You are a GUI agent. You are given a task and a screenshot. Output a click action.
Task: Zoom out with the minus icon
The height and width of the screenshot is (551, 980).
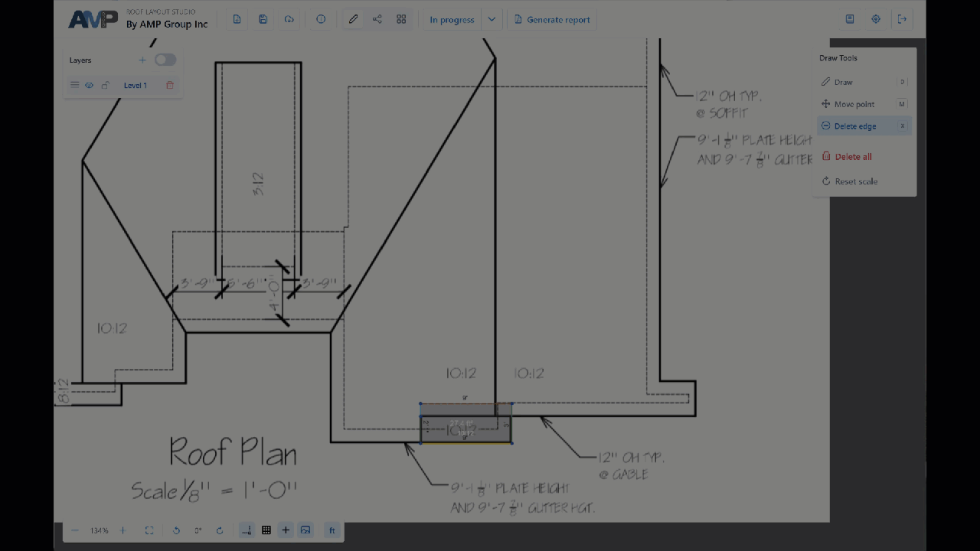pyautogui.click(x=75, y=530)
